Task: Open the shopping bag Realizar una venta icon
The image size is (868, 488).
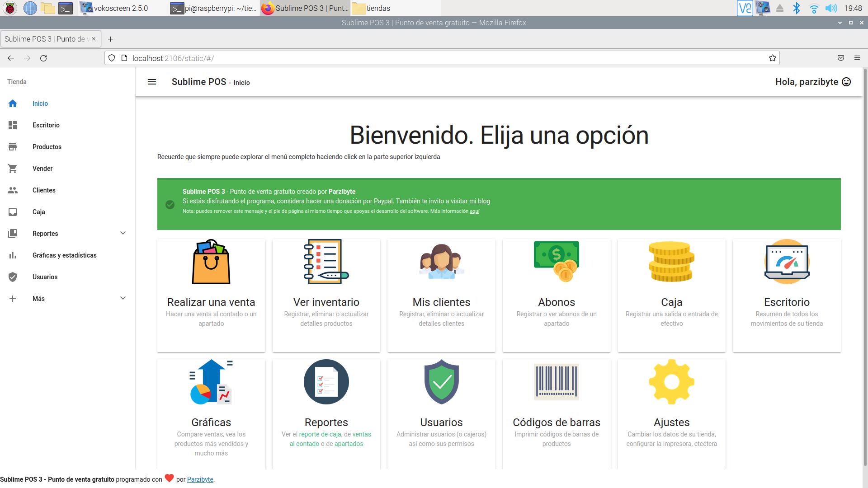Action: (211, 262)
